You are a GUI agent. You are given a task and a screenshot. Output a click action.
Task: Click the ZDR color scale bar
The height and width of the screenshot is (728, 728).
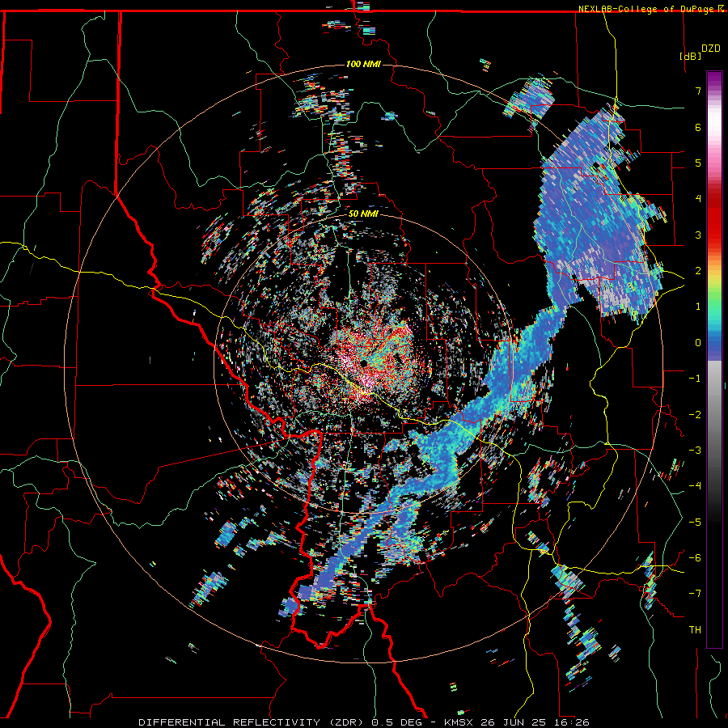coord(714,359)
